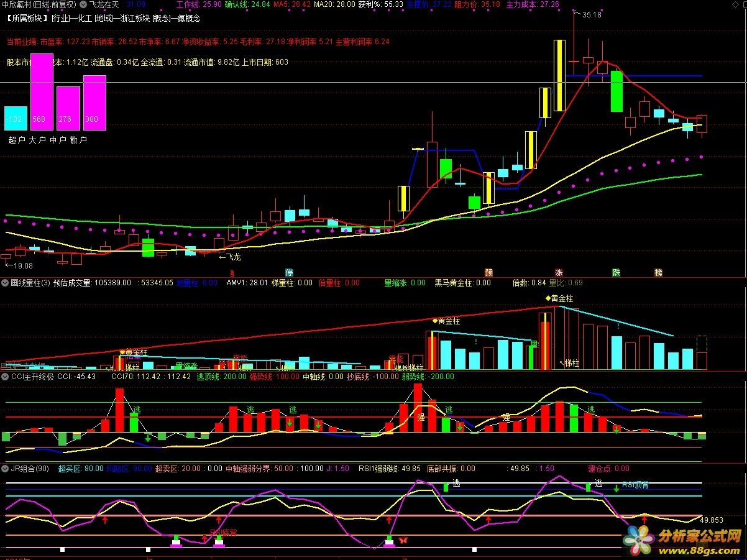This screenshot has width=747, height=560.
Task: Click the CCI: -45.43 value
Action: 76,377
